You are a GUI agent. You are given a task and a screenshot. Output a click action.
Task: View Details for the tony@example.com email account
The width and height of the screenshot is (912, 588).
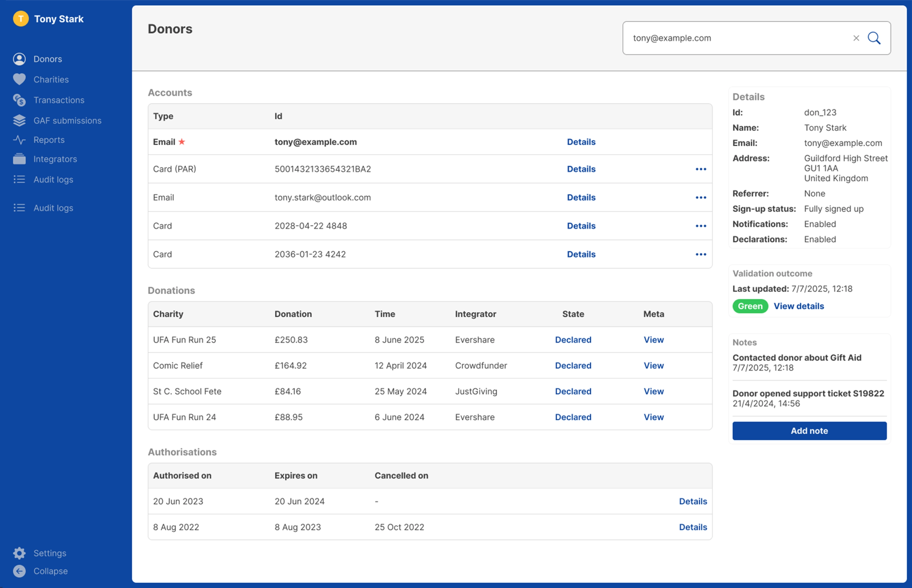581,141
